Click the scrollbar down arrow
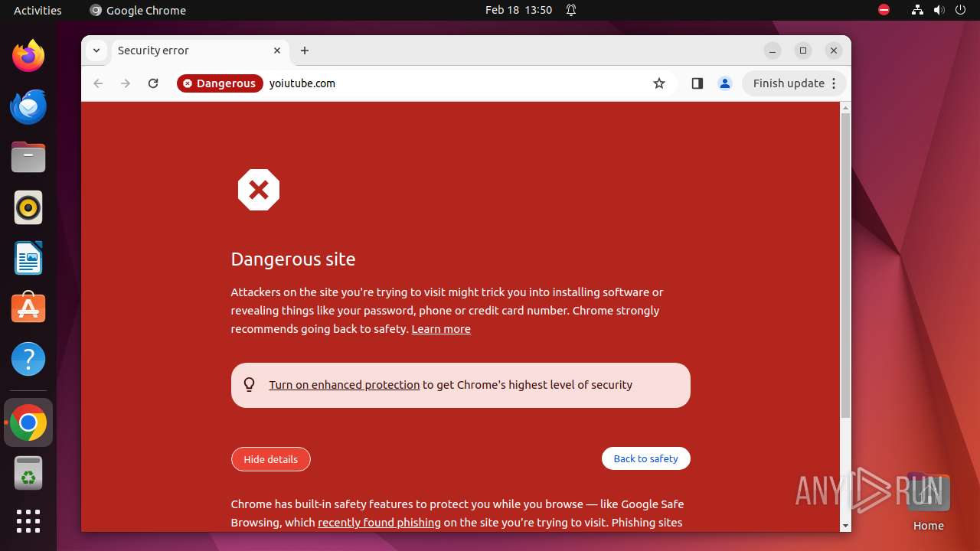This screenshot has width=980, height=551. [845, 526]
